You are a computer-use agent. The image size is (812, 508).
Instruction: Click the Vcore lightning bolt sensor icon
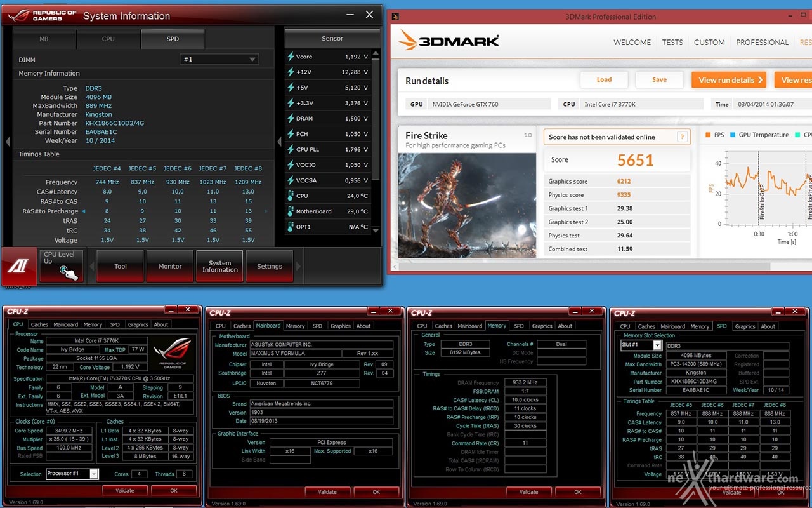pos(291,57)
